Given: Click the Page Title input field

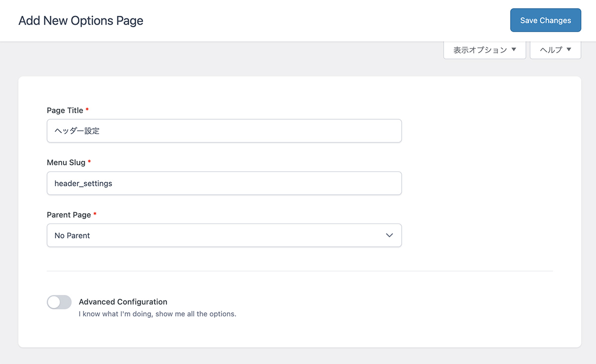Looking at the screenshot, I should point(224,131).
